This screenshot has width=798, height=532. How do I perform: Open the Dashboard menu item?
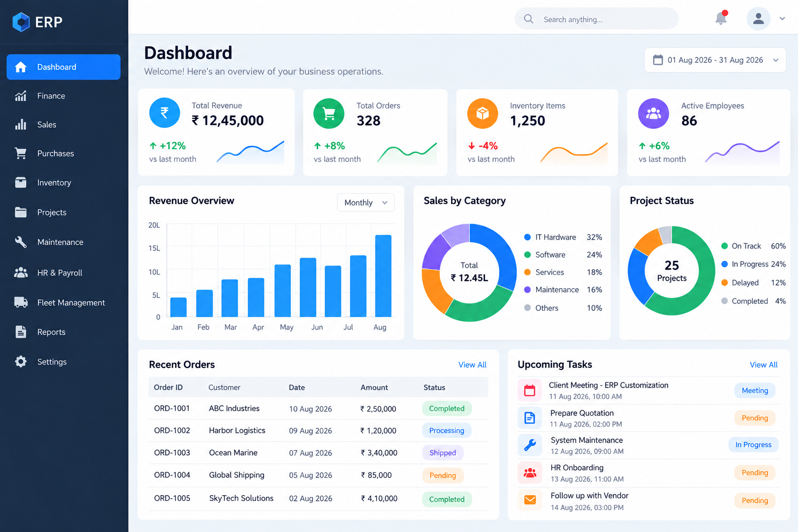63,67
